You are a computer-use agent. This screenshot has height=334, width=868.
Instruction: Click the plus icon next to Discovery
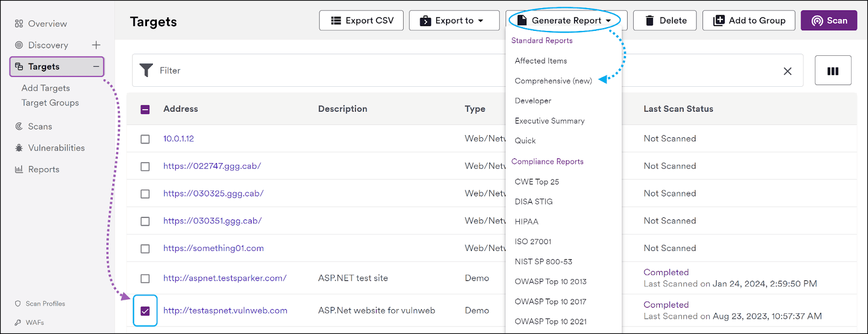[96, 45]
